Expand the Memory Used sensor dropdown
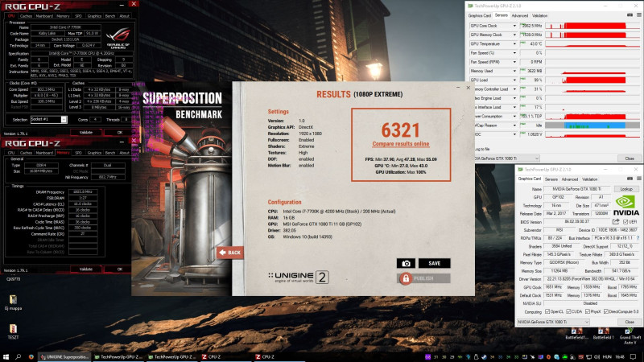 (514, 71)
